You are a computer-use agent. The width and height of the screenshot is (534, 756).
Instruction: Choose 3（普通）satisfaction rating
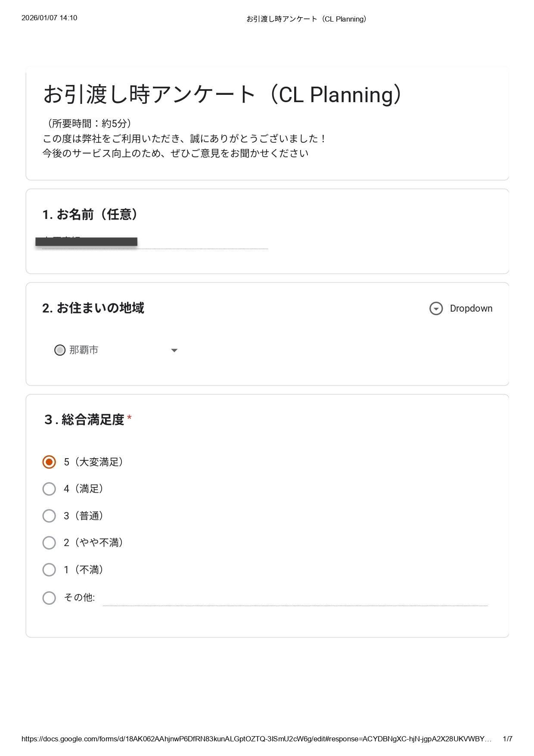[49, 516]
